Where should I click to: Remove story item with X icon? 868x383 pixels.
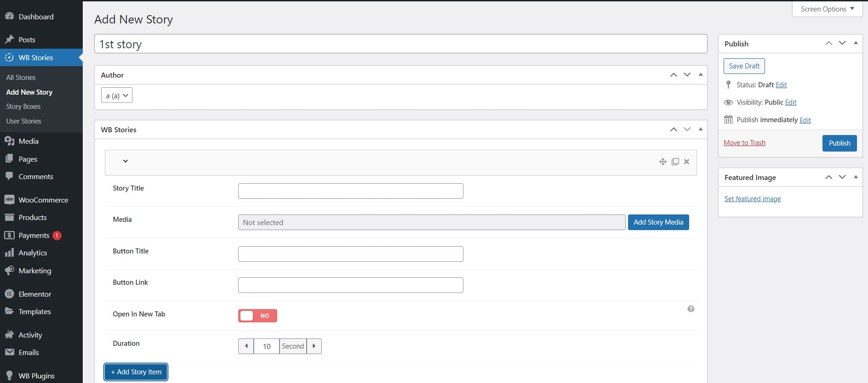686,162
